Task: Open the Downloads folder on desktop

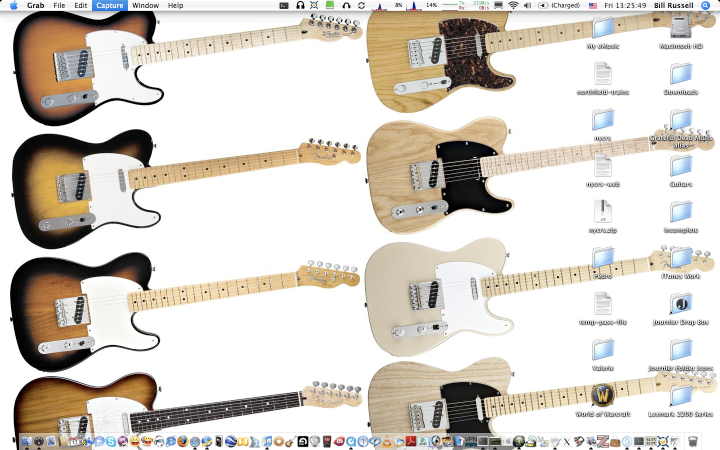Action: click(681, 74)
